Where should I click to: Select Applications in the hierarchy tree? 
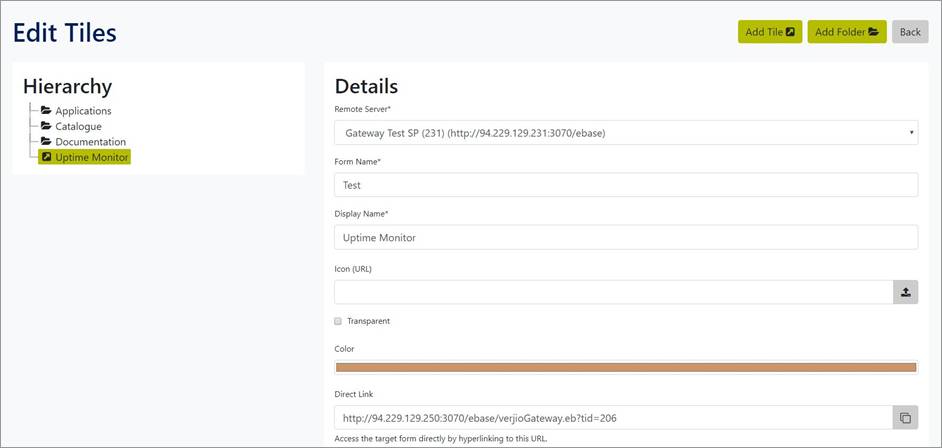point(83,111)
